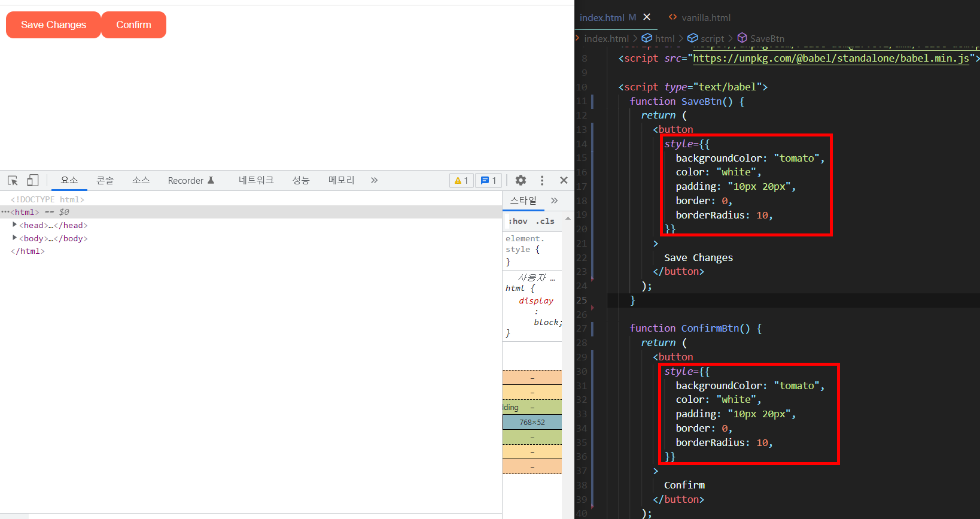Viewport: 980px width, 519px height.
Task: Click script in the breadcrumb
Action: pos(713,38)
